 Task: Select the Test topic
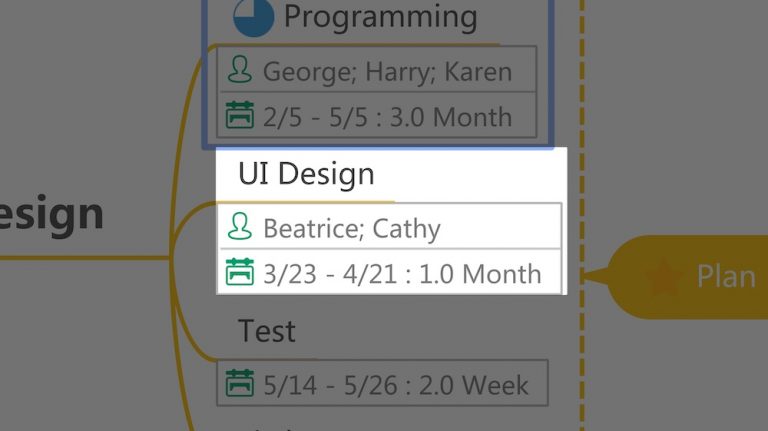[267, 331]
